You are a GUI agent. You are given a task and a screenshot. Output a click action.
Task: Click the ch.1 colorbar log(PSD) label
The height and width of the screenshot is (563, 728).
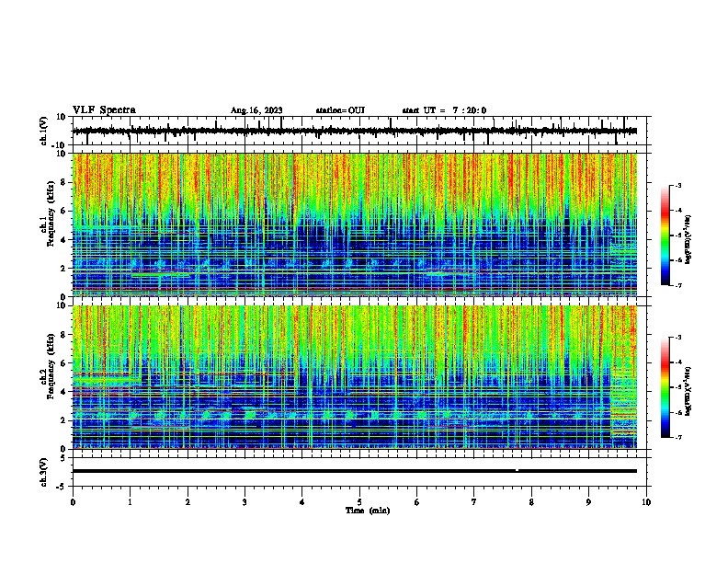point(688,239)
